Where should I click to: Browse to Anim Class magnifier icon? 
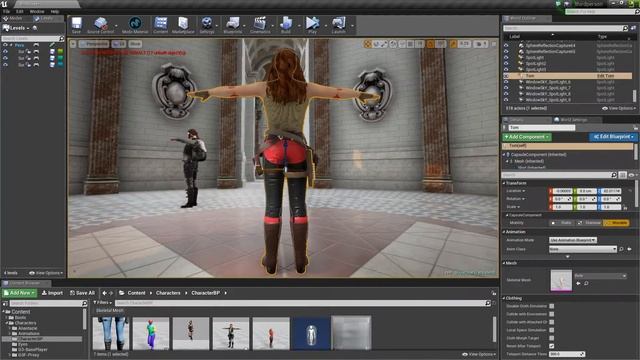click(x=621, y=249)
